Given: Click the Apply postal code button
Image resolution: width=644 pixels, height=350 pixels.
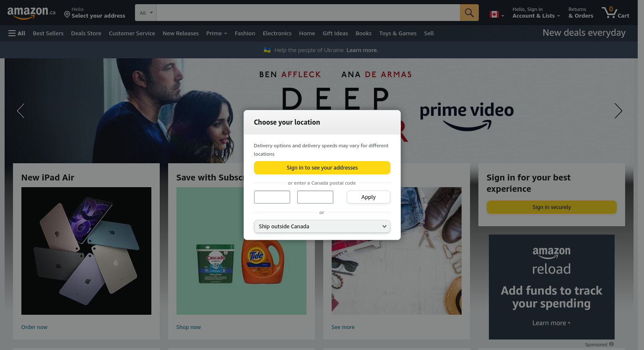Looking at the screenshot, I should click(369, 197).
